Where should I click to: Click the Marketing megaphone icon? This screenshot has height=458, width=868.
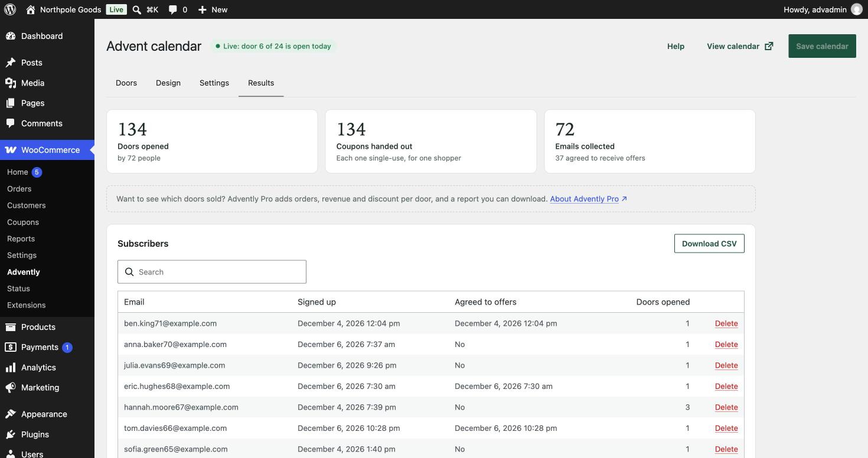(11, 388)
